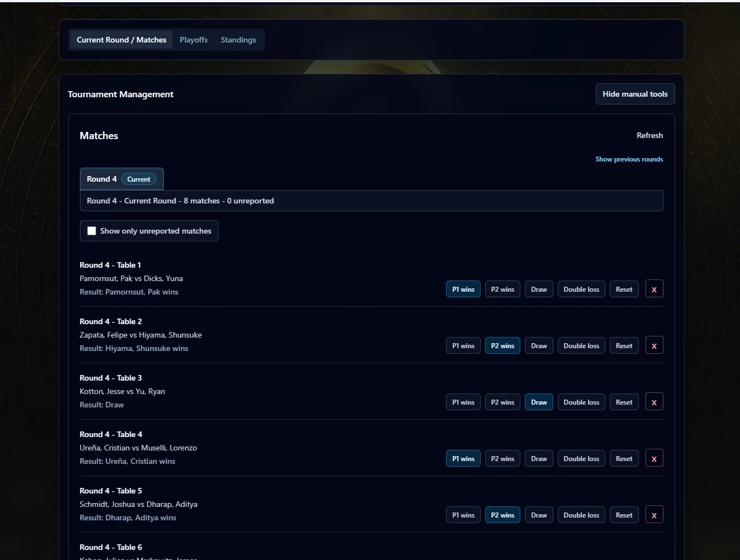Click 'Result: Dharap, Aditya wins' text
740x560 pixels.
[x=128, y=518]
